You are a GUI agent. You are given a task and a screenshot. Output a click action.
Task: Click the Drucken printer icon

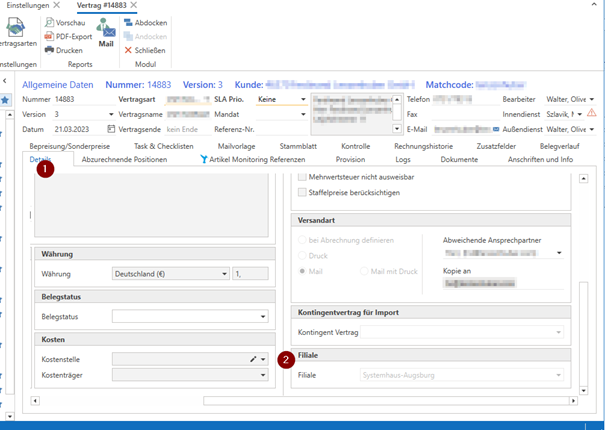pos(48,50)
